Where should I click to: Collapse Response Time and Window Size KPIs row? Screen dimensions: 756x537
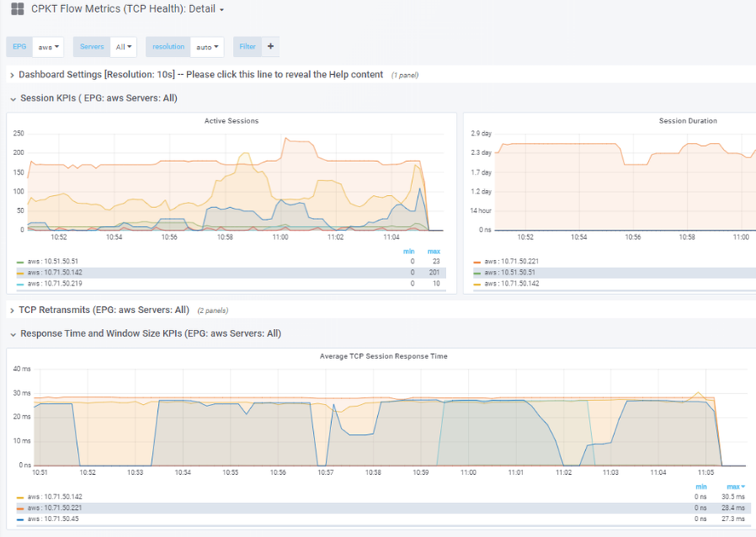(x=150, y=334)
